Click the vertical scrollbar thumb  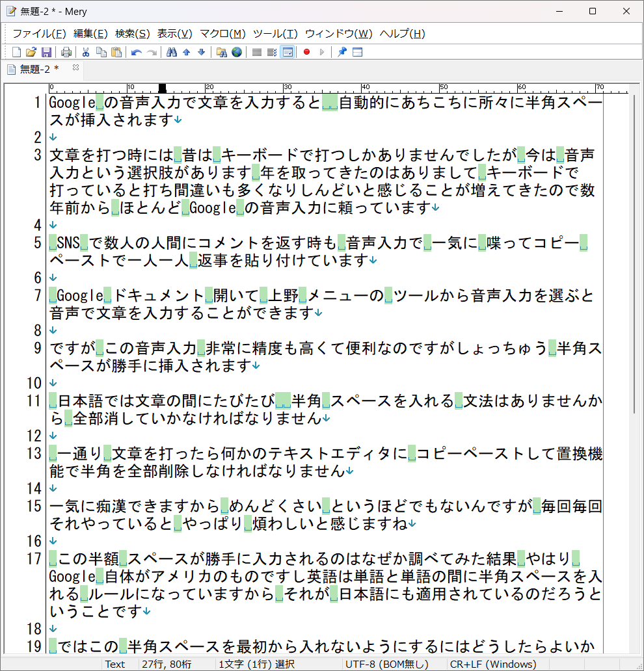(x=635, y=255)
